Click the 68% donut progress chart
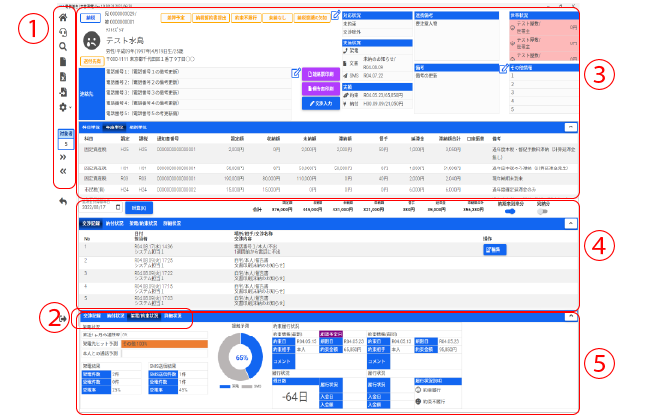645x420 pixels. coord(239,356)
